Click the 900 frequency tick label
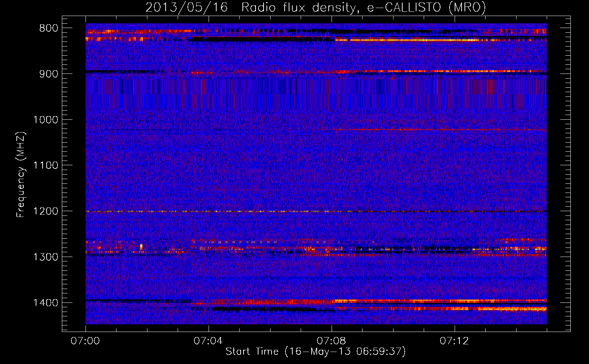Viewport: 589px width, 364px height. pos(49,74)
